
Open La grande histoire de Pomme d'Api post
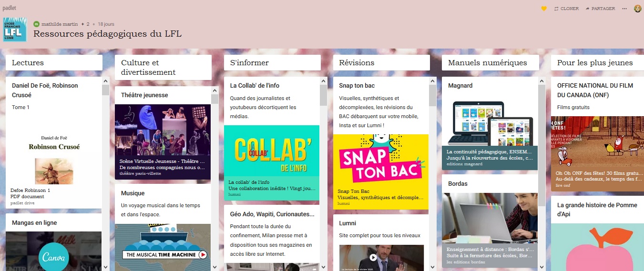click(x=598, y=210)
